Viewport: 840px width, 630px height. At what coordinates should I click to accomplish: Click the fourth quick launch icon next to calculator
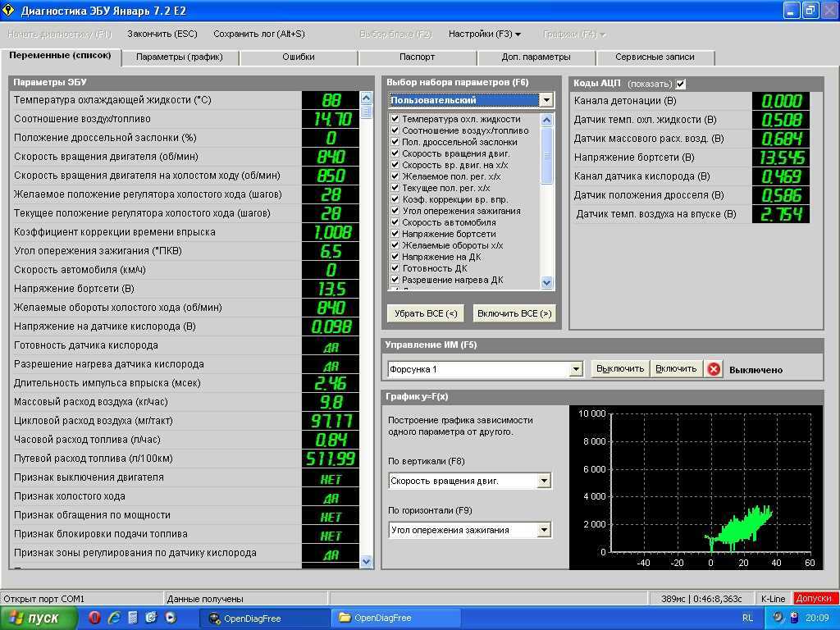(x=151, y=618)
